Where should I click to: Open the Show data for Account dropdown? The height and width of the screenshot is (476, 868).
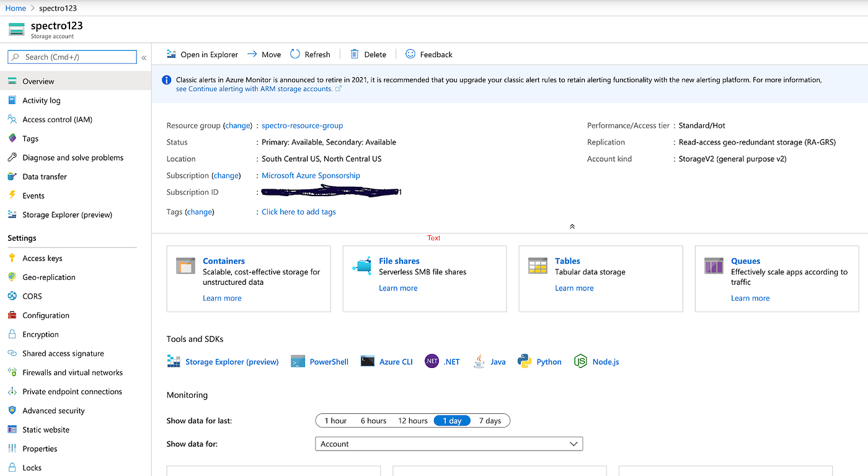pyautogui.click(x=449, y=444)
